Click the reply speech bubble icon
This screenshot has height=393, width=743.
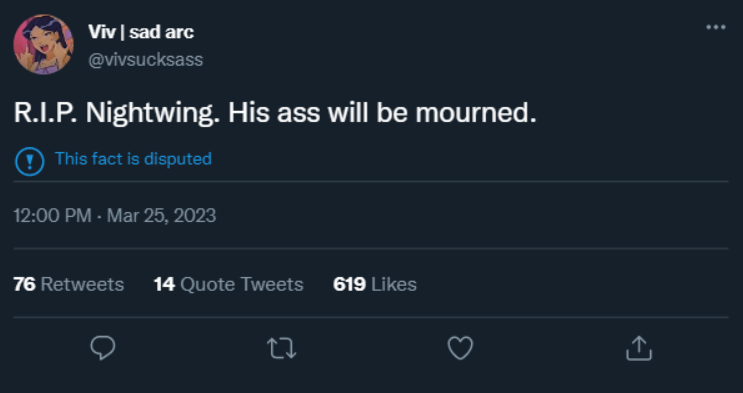(102, 348)
